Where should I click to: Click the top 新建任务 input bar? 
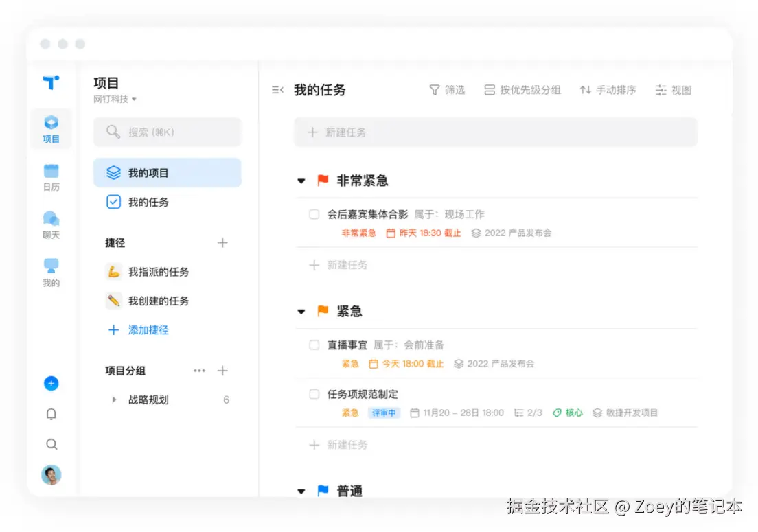496,132
